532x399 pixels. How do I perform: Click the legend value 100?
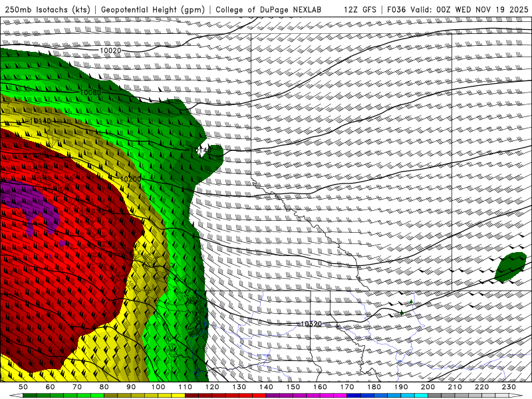pyautogui.click(x=158, y=387)
